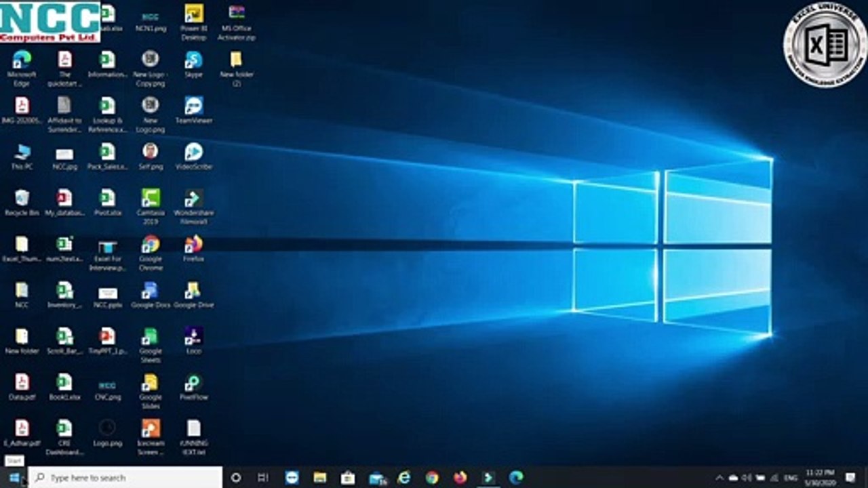Image resolution: width=868 pixels, height=488 pixels.
Task: Focus the 'Type here to search' box
Action: click(125, 478)
